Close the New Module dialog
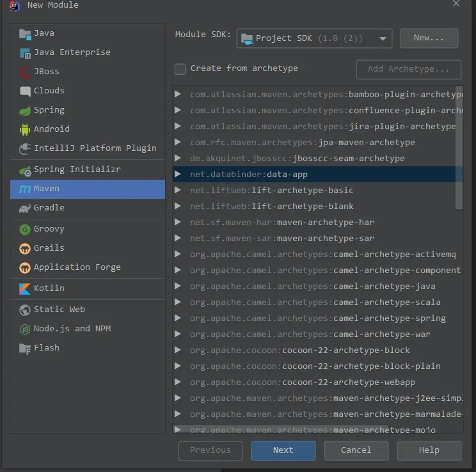This screenshot has height=472, width=476. [456, 4]
